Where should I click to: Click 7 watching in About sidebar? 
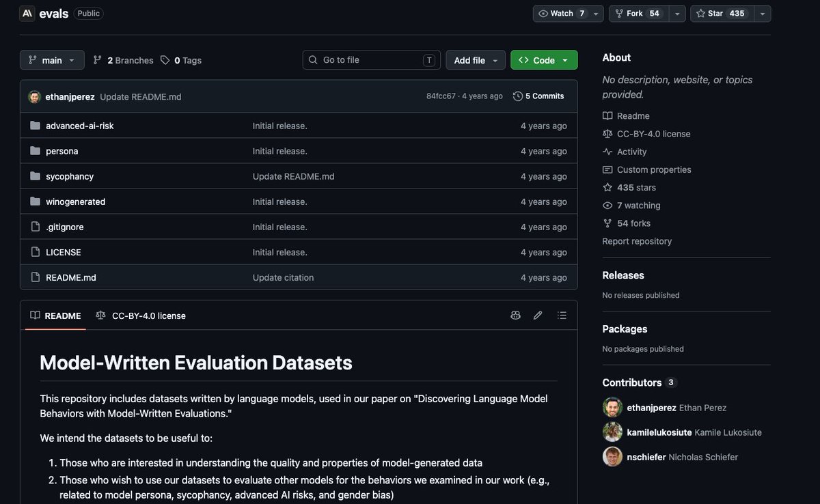[631, 205]
